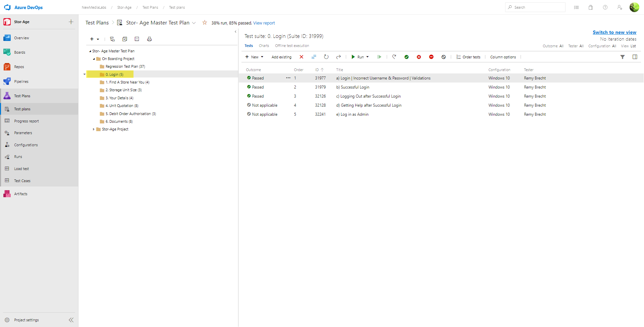Viewport: 644px width, 327px height.
Task: Open the Run options dropdown arrow
Action: click(x=368, y=57)
